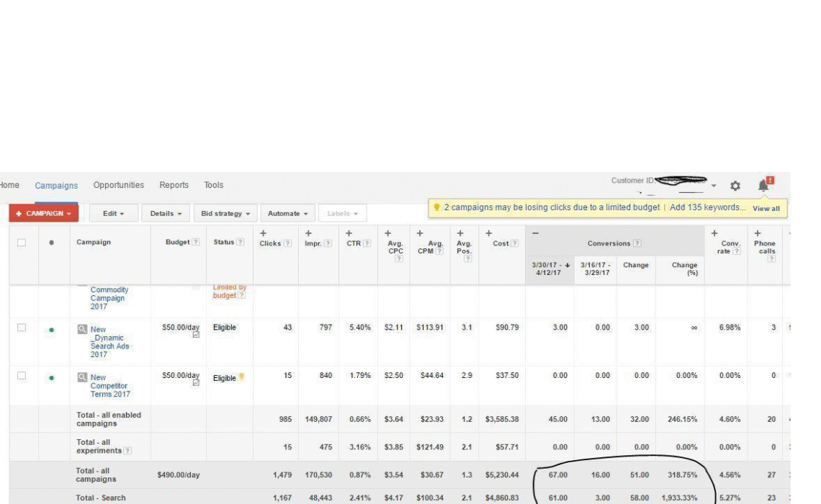This screenshot has width=821, height=504.
Task: Collapse the Conversions column group
Action: 535,233
